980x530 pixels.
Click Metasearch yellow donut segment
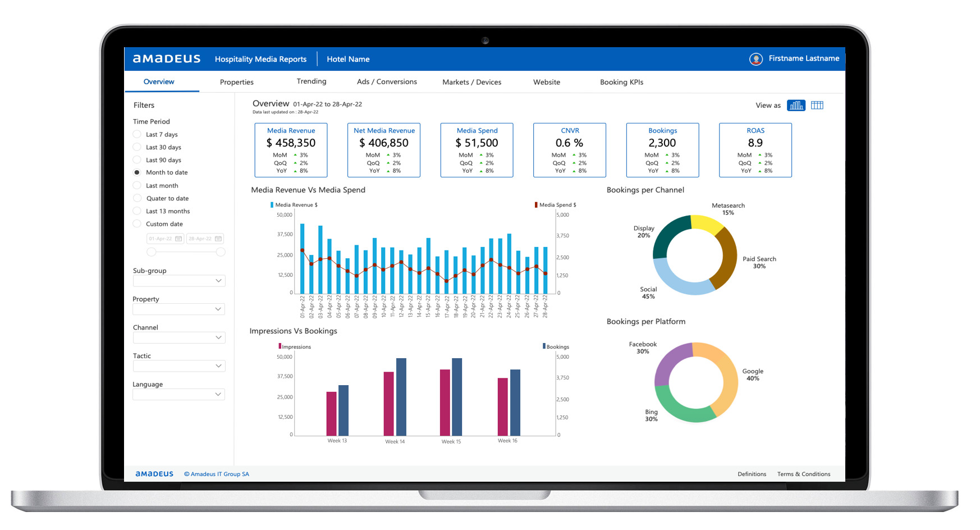tap(707, 223)
